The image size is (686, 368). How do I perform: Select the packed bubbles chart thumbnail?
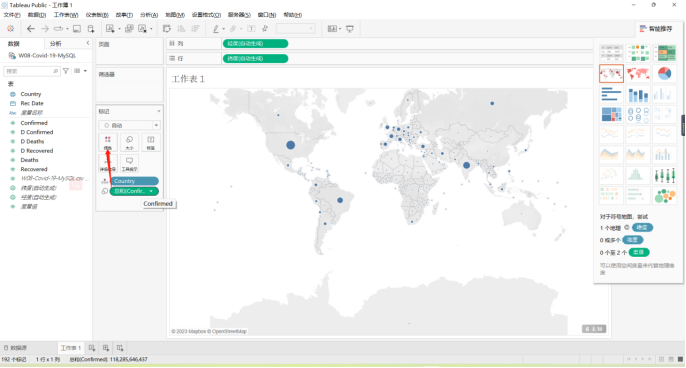664,196
